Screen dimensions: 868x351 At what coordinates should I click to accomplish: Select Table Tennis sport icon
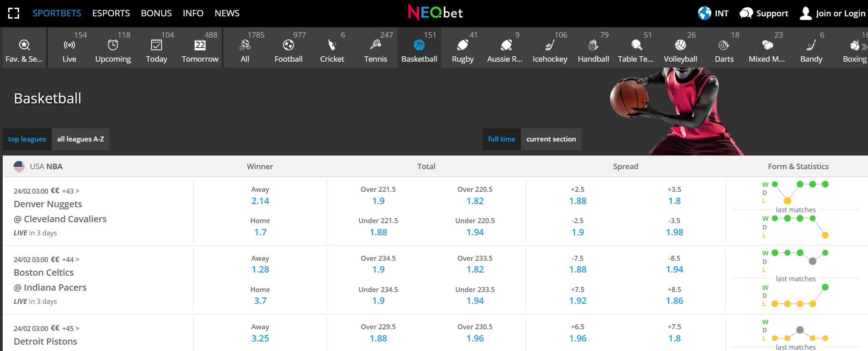tap(637, 45)
